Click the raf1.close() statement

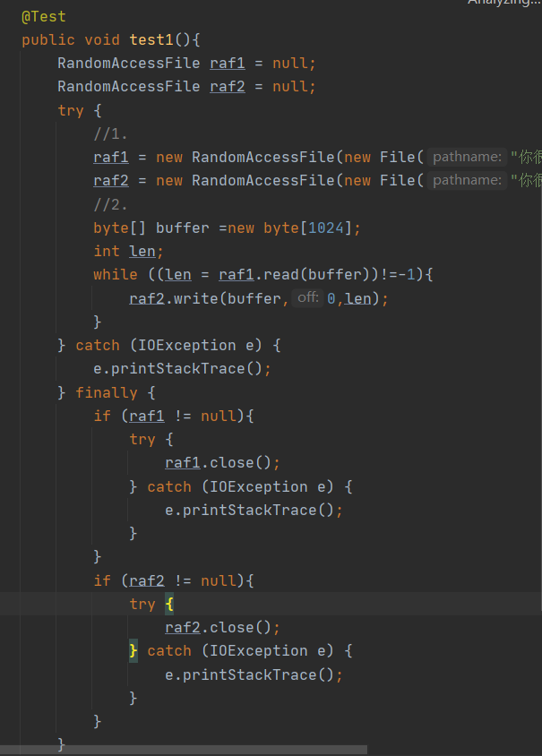pyautogui.click(x=222, y=462)
